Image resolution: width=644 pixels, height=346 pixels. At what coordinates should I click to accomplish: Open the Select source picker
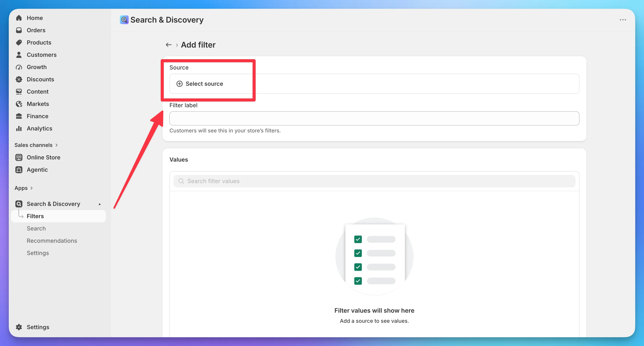374,84
